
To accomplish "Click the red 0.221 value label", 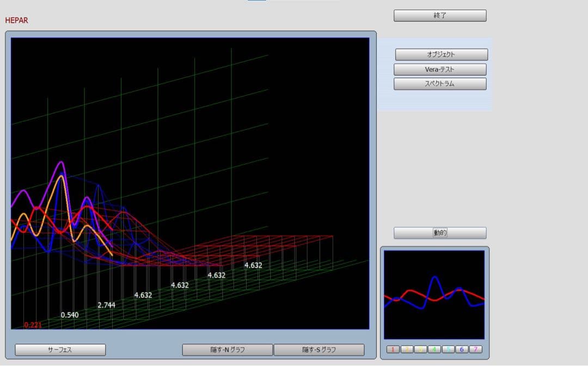I will pyautogui.click(x=33, y=325).
